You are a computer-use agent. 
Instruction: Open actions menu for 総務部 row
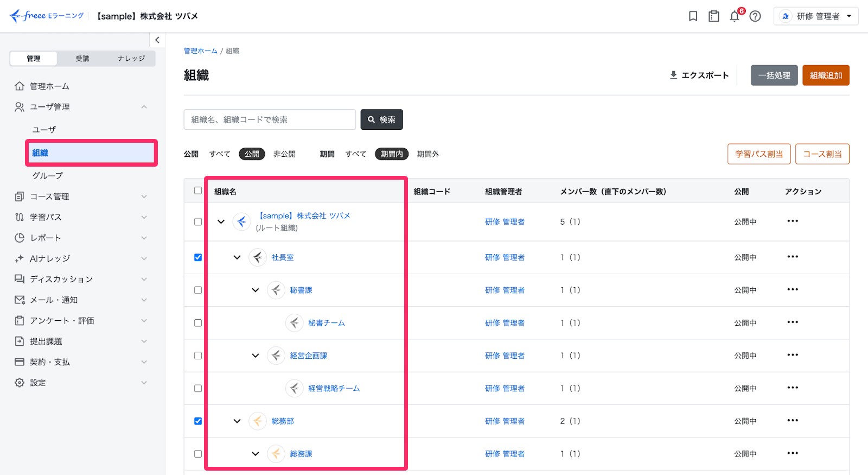coord(793,421)
